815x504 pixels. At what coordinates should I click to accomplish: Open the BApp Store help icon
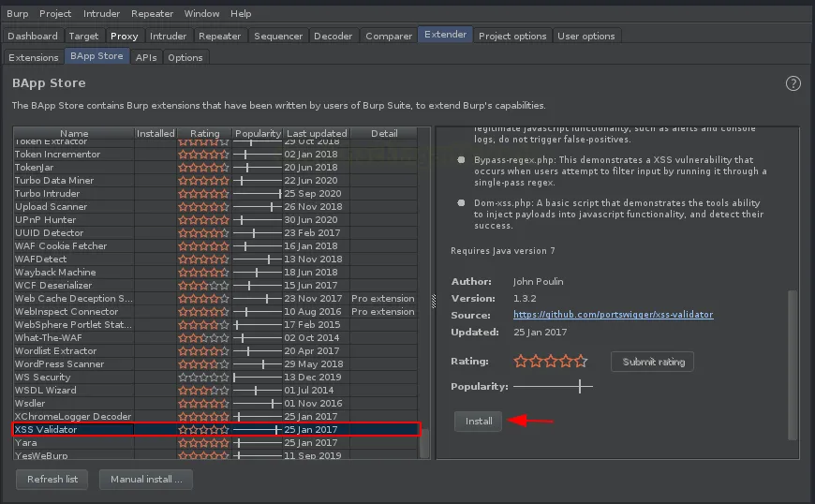coord(793,83)
